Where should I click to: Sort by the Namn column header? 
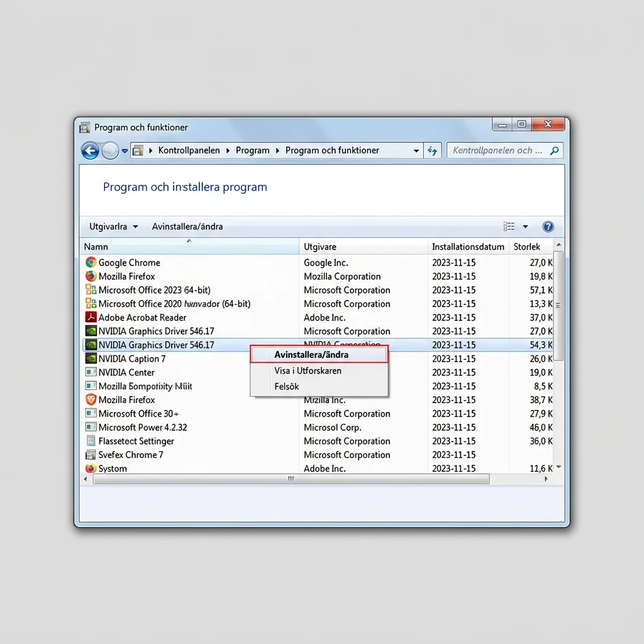[189, 247]
